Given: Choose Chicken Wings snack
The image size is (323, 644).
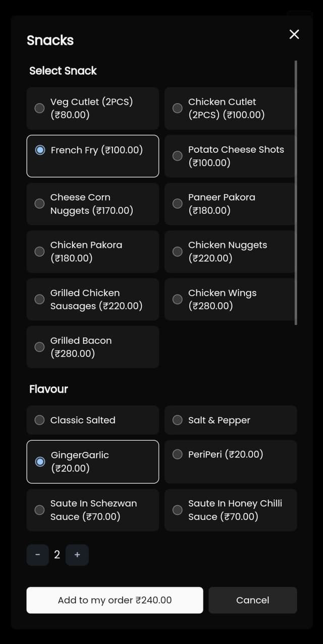Looking at the screenshot, I should click(178, 299).
